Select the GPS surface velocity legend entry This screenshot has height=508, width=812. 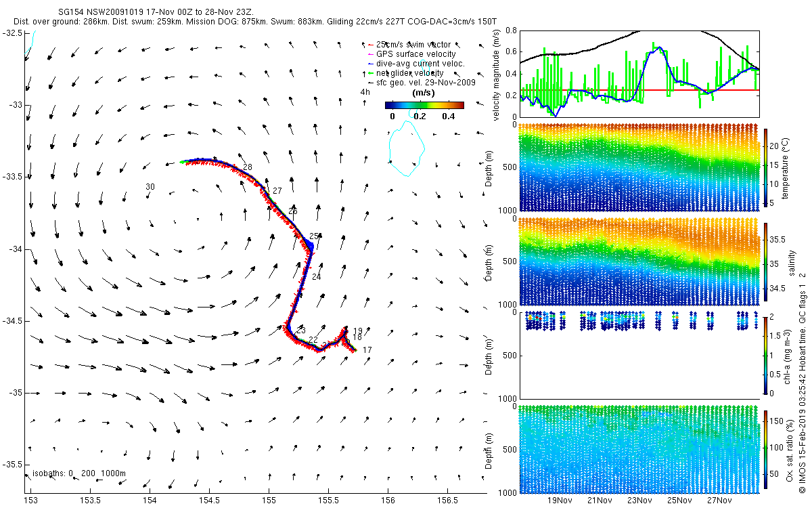(x=414, y=54)
